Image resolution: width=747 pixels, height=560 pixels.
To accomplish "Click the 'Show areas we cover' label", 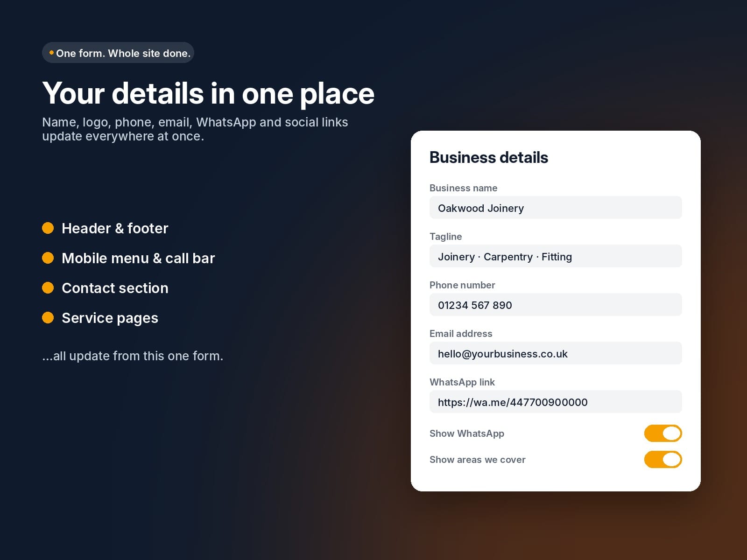I will 478,460.
